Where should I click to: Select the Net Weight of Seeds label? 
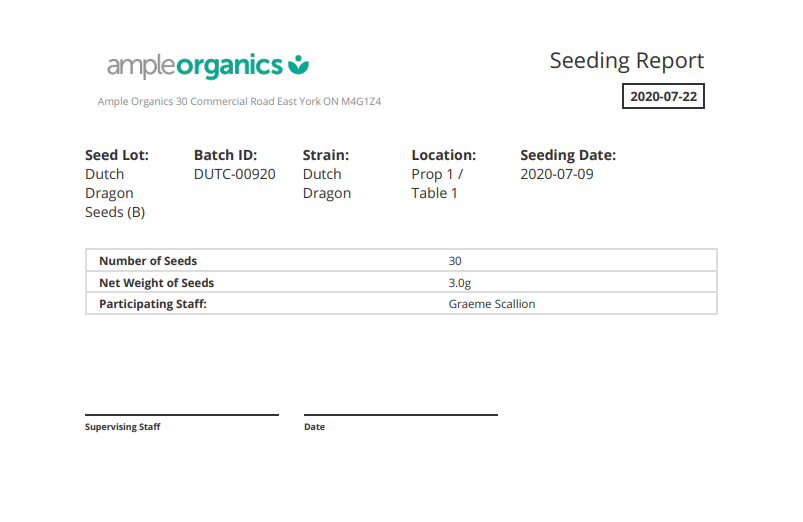coord(156,283)
